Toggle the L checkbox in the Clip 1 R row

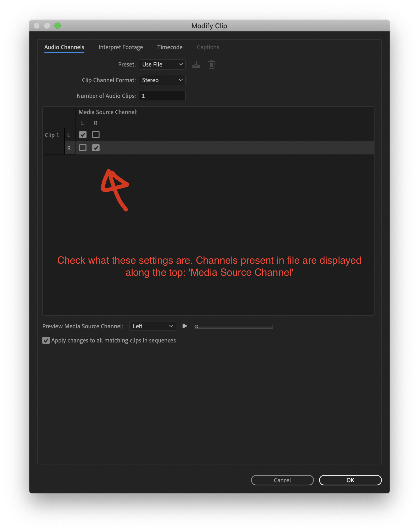pyautogui.click(x=83, y=148)
